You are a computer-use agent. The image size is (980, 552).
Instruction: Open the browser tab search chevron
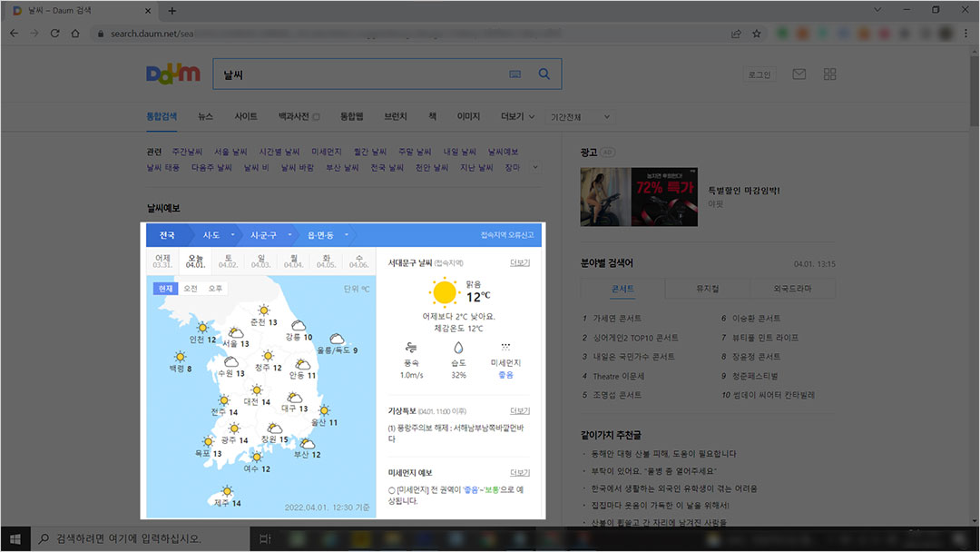(x=877, y=10)
